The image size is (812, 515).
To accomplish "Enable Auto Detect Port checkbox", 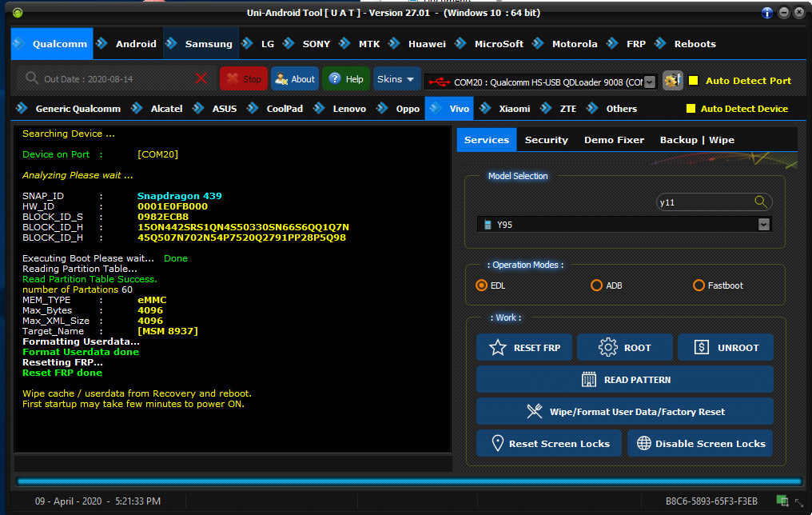I will [x=693, y=81].
